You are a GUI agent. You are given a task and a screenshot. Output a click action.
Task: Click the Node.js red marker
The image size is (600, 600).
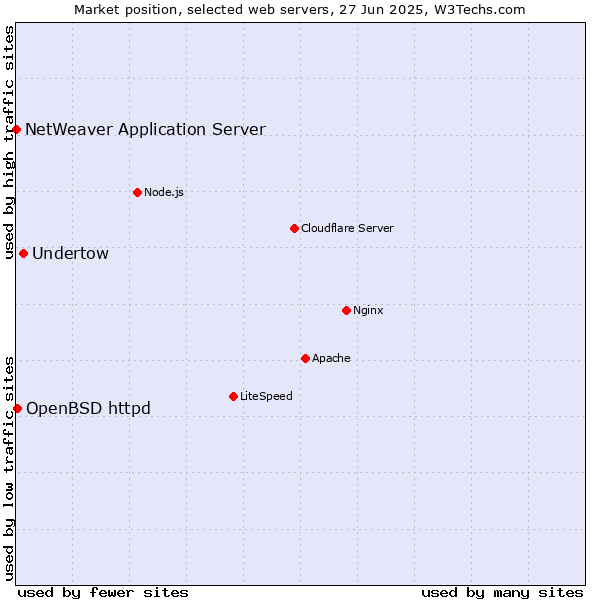[x=138, y=192]
